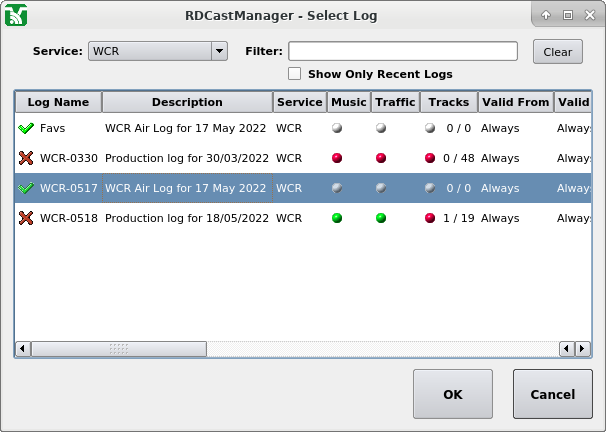This screenshot has width=606, height=432.
Task: Click into the Filter text field
Action: [x=403, y=52]
